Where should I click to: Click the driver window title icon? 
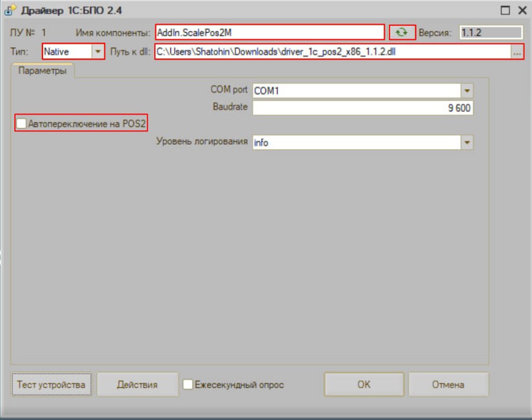(10, 10)
